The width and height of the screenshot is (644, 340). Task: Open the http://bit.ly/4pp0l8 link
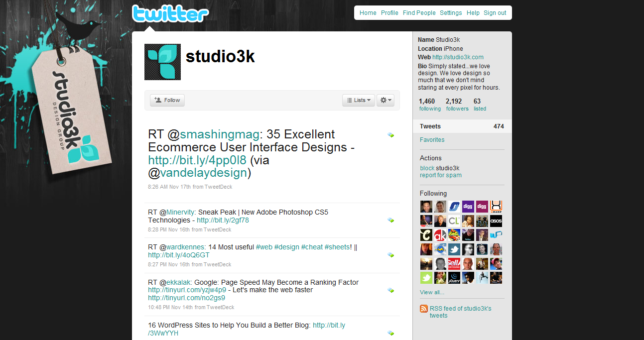(197, 160)
